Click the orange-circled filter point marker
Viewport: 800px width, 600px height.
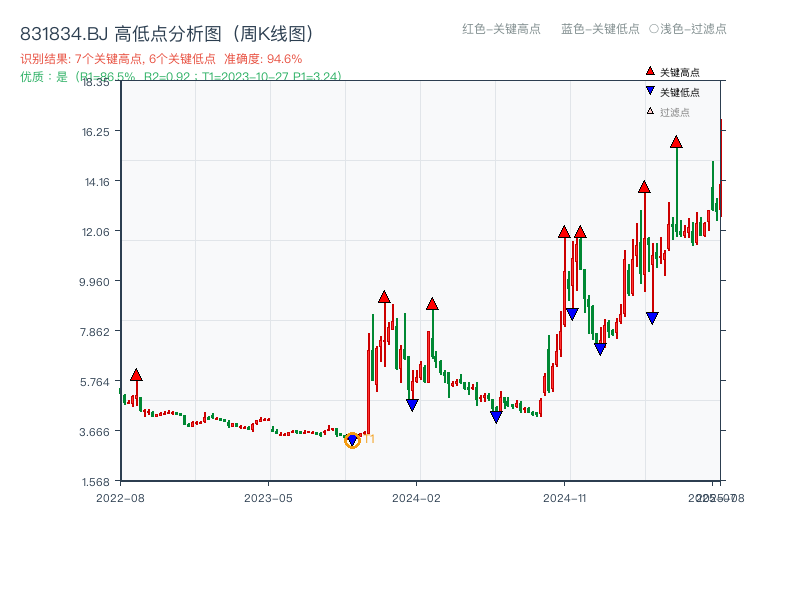353,439
